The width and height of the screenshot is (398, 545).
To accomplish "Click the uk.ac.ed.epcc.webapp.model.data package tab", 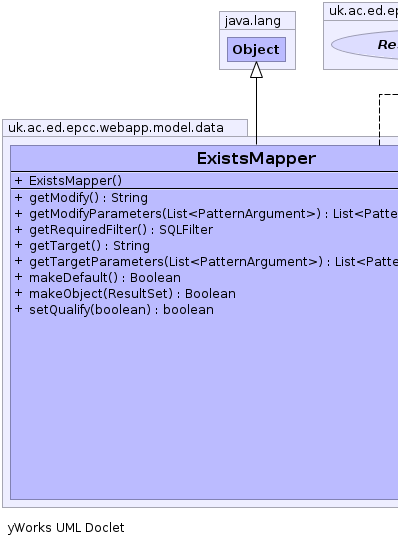I will [125, 128].
